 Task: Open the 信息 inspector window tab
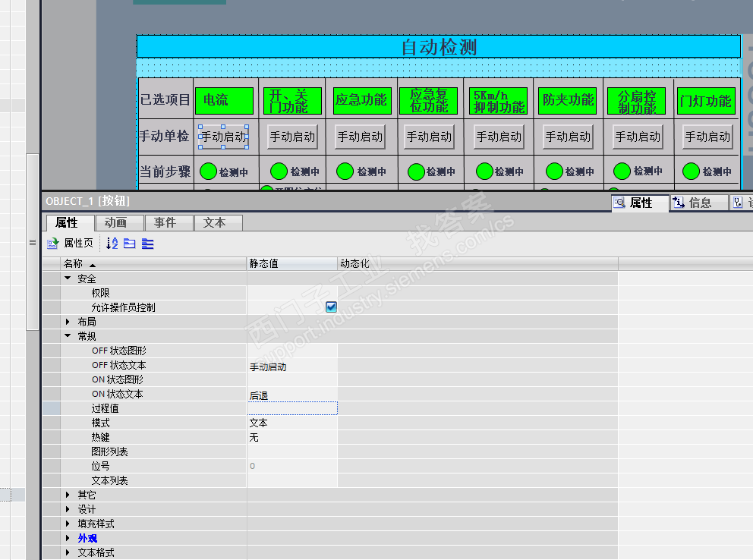[699, 203]
